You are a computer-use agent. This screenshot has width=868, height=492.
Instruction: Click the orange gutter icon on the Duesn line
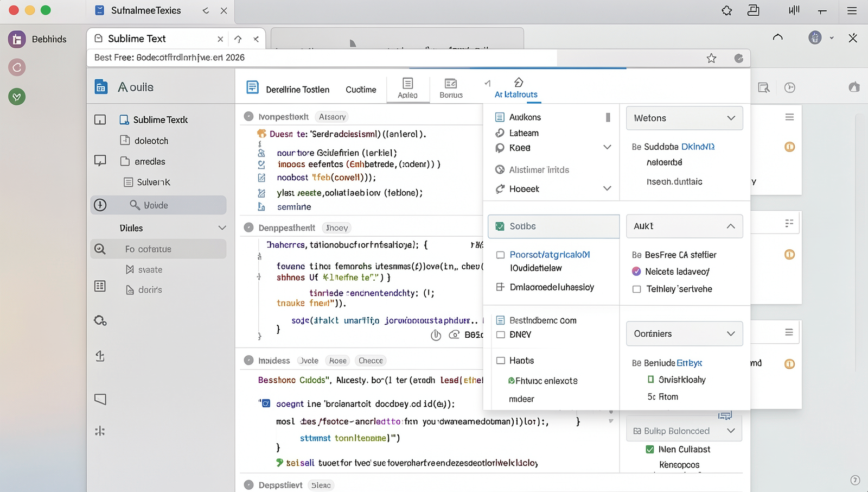261,134
